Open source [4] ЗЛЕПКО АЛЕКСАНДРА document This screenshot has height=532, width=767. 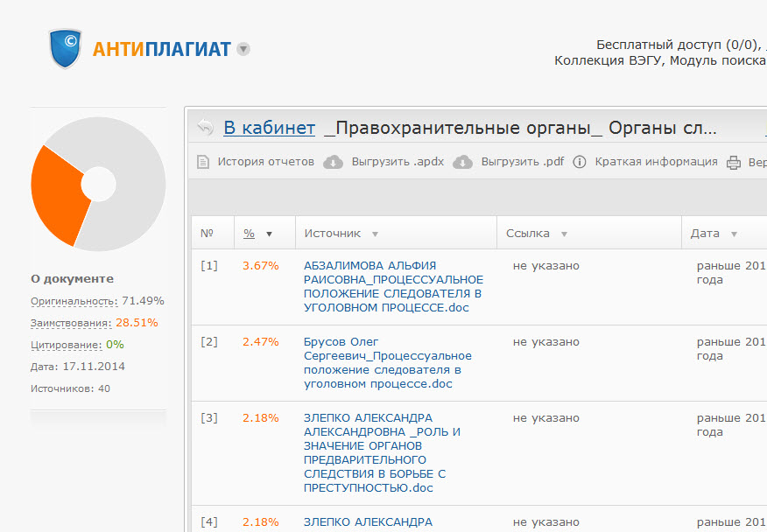click(x=368, y=522)
